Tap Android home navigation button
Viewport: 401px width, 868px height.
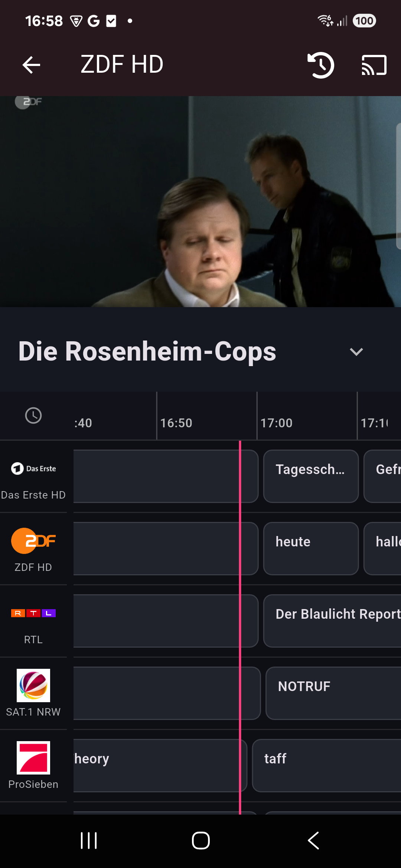click(200, 841)
